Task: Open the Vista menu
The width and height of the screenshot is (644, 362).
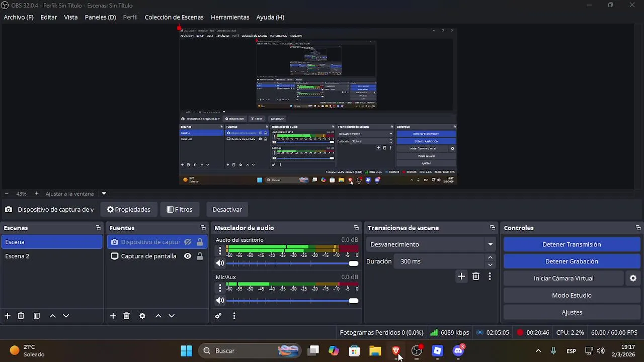Action: (71, 17)
